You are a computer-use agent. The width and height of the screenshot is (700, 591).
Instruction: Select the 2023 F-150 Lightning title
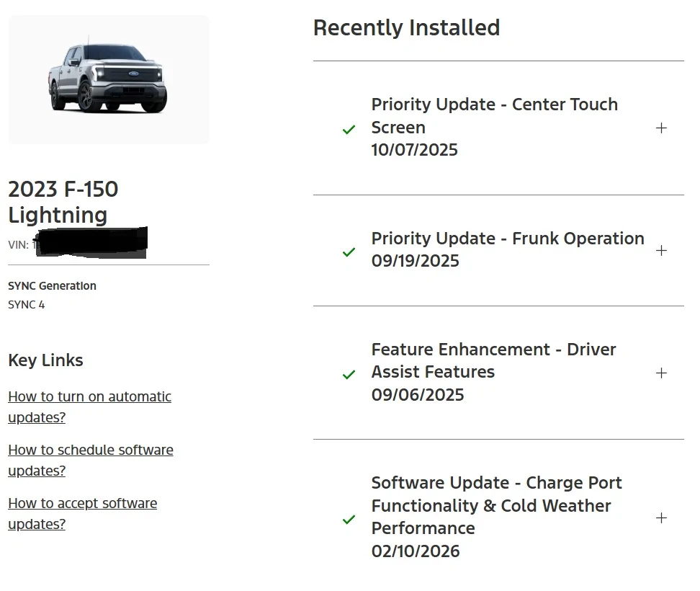63,202
